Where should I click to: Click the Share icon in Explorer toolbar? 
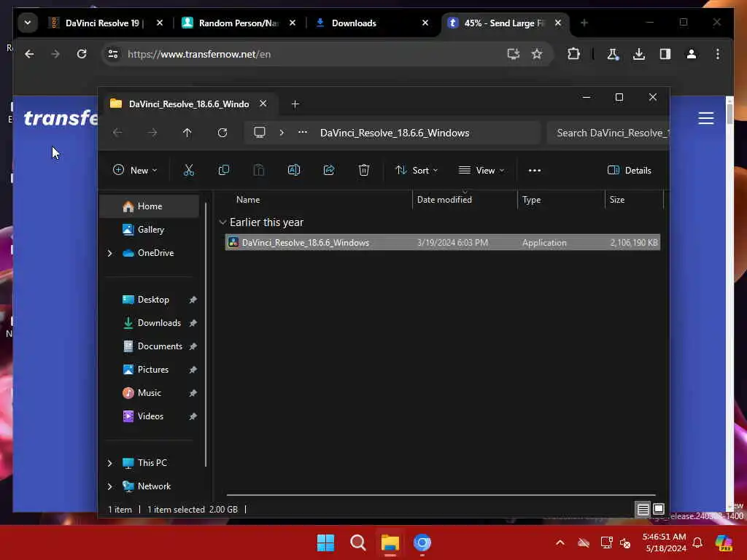coord(329,170)
